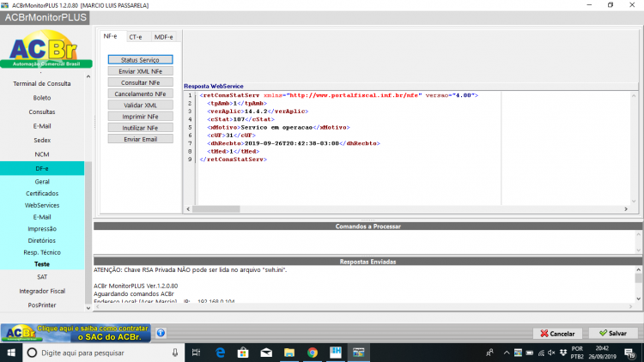The image size is (644, 362).
Task: Open Microsoft Edge from the taskbar
Action: [220, 353]
